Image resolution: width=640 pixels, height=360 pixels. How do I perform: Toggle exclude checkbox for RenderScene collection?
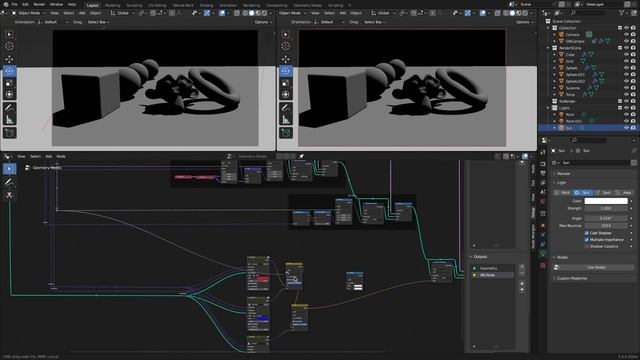coord(620,48)
